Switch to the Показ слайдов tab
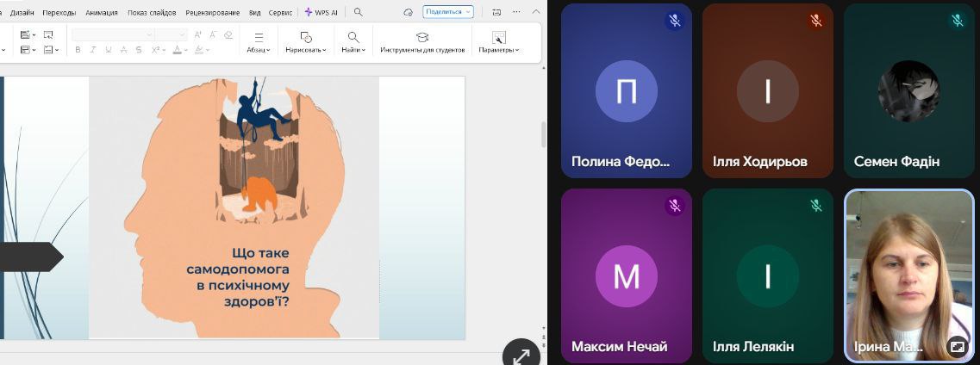 152,13
